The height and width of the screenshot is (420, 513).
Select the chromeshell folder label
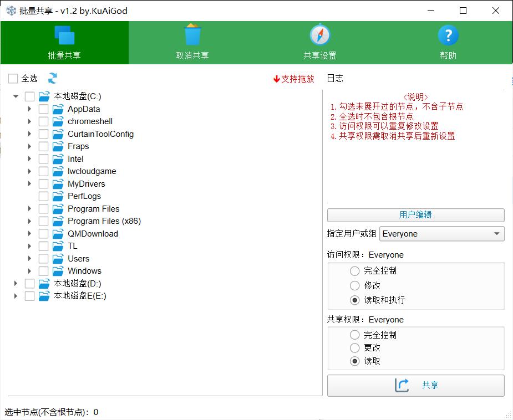coord(90,121)
